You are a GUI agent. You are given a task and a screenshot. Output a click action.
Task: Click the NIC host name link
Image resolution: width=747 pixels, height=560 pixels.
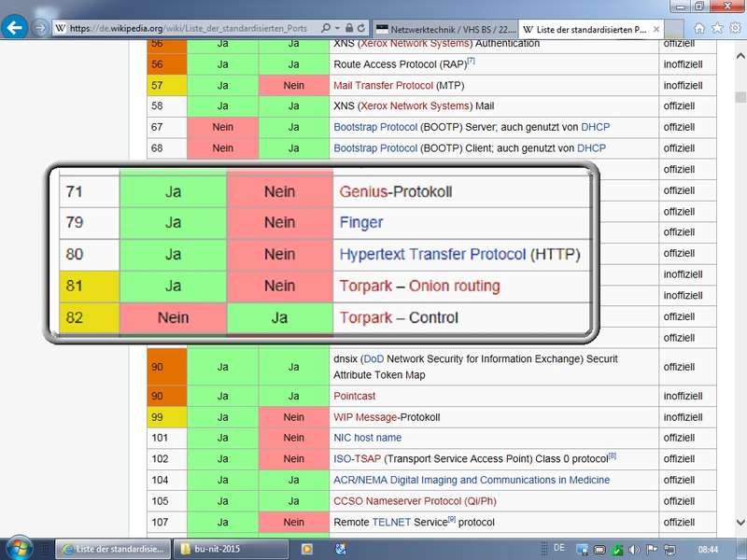[367, 438]
